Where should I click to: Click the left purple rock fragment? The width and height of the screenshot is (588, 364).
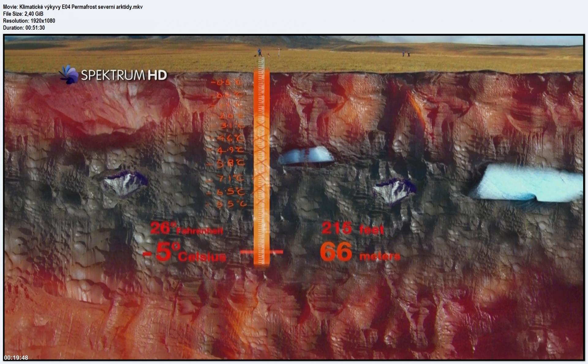tap(125, 183)
